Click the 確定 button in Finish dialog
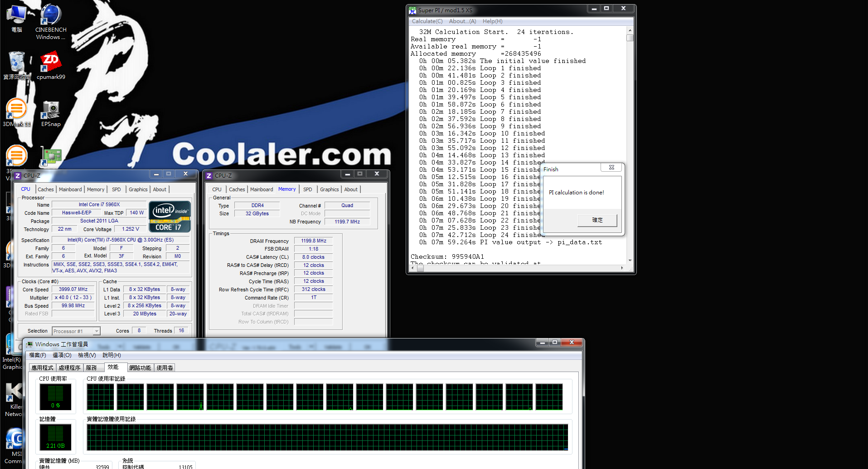 click(x=597, y=220)
